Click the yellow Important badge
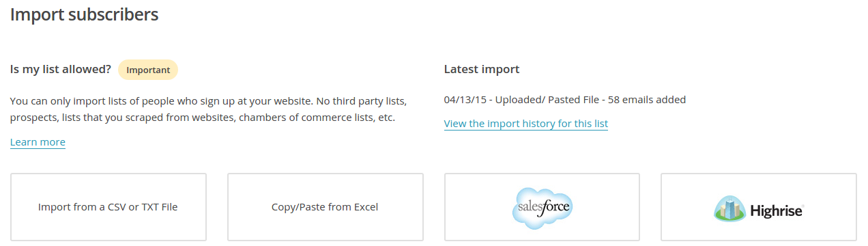Viewport: 868px width, 246px height. pyautogui.click(x=148, y=70)
